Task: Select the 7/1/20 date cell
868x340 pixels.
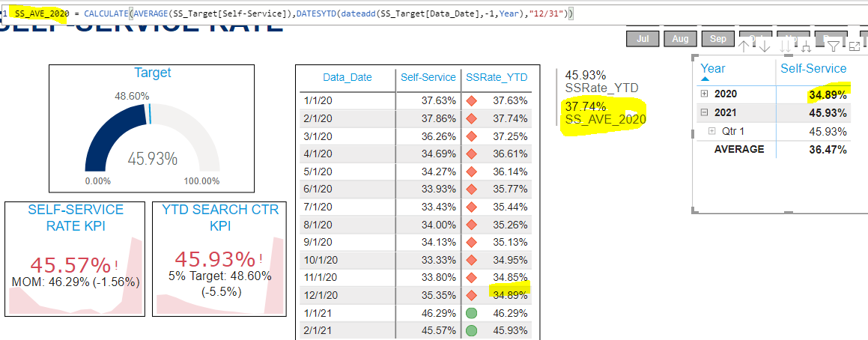Action: (x=317, y=207)
